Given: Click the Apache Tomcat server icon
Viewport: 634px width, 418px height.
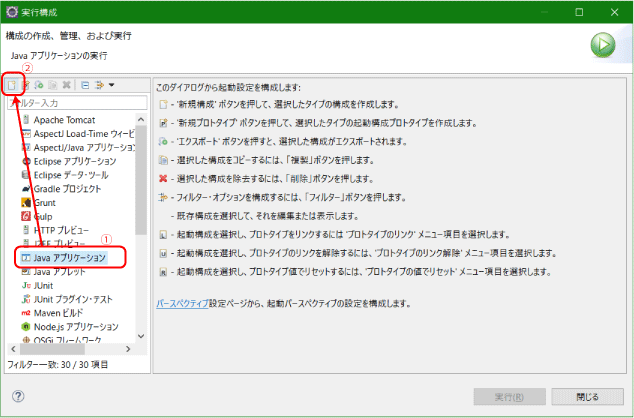Looking at the screenshot, I should tap(26, 120).
